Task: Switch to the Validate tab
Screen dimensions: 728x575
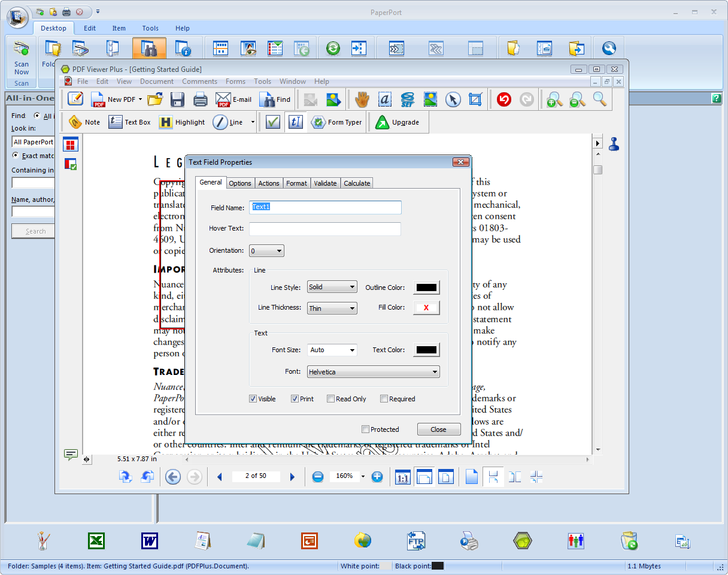Action: click(325, 183)
